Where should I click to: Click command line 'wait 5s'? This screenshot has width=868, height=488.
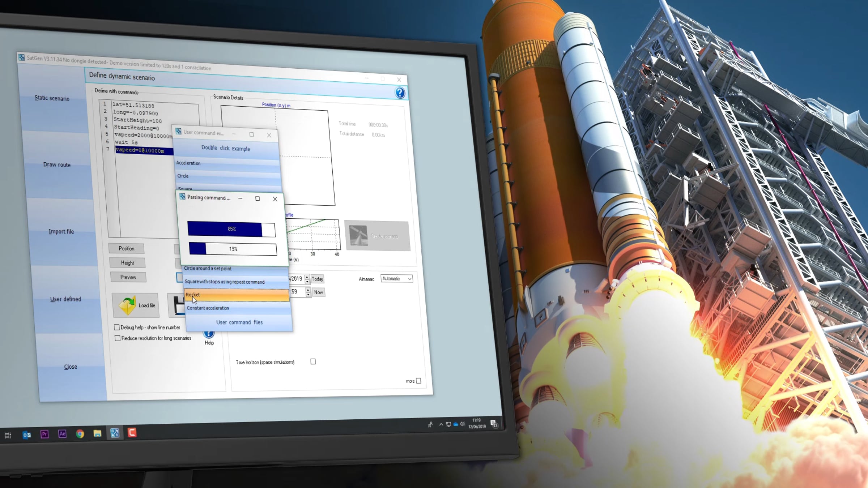[x=126, y=142]
